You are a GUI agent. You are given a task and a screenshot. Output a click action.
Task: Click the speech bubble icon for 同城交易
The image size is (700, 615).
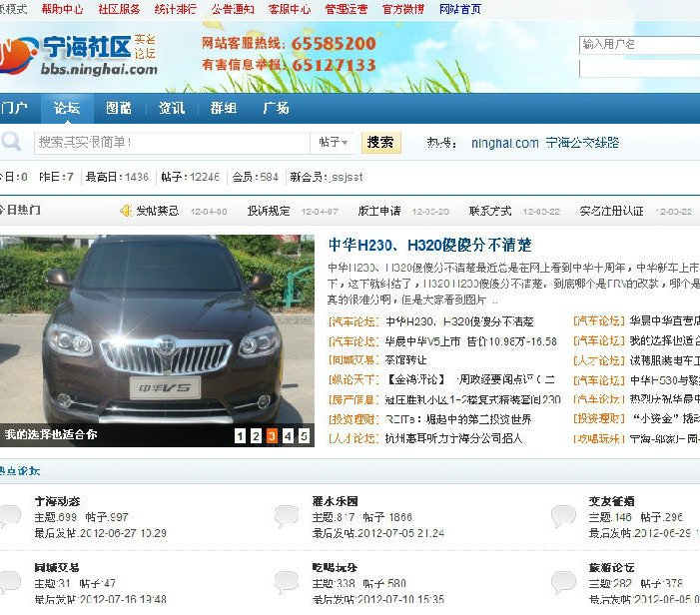pyautogui.click(x=10, y=582)
